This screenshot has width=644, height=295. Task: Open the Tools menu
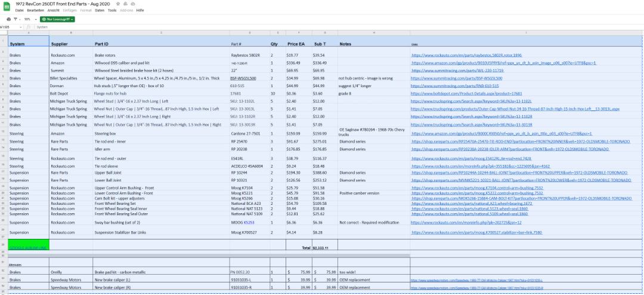coord(112,10)
